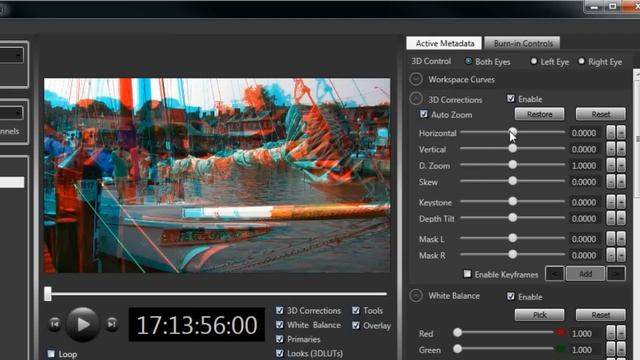Toggle the Overlay checkbox
The width and height of the screenshot is (640, 360).
click(356, 325)
